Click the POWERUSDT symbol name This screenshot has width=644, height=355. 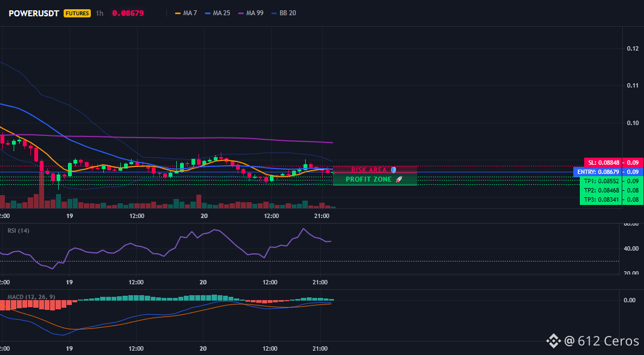coord(34,13)
